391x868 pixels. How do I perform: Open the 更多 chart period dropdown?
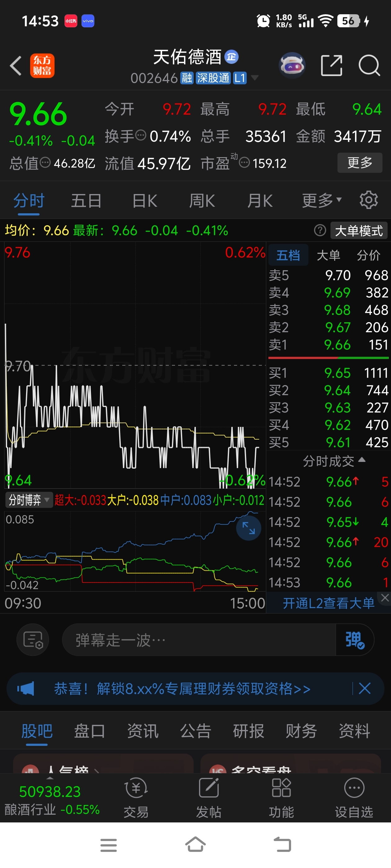(321, 201)
